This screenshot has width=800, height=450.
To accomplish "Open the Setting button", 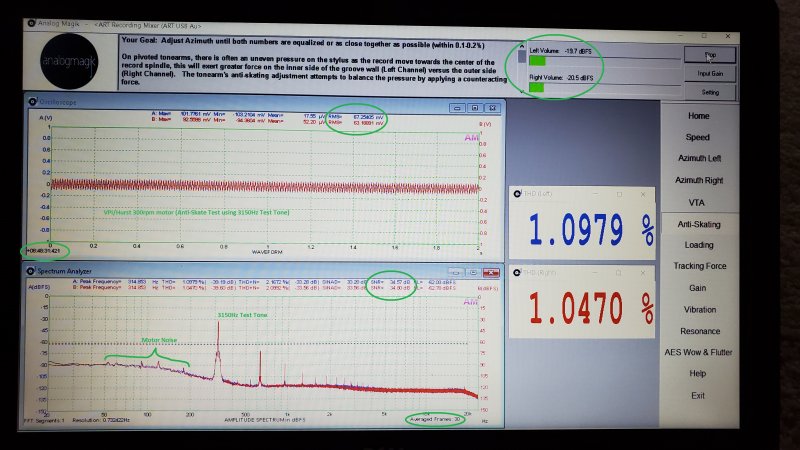I will [x=710, y=92].
